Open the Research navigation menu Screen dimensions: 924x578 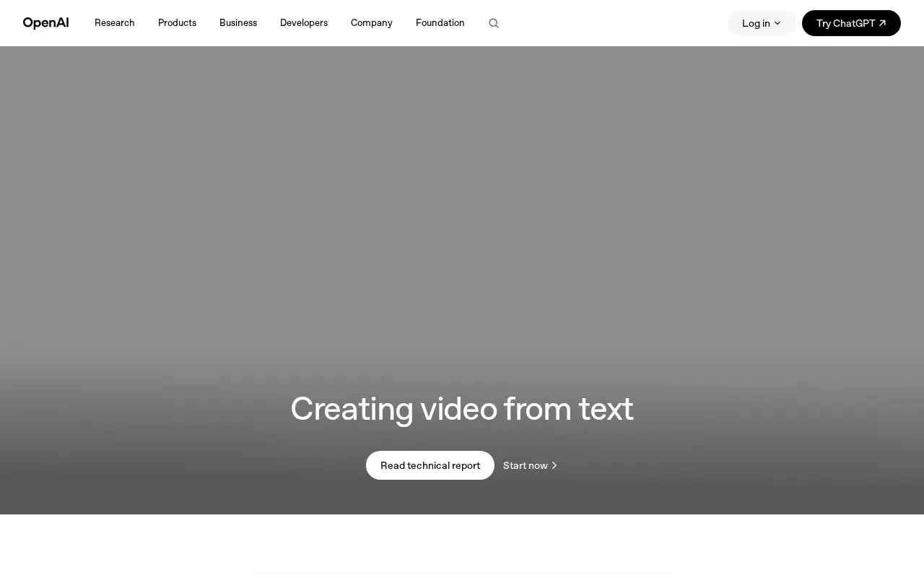click(x=115, y=23)
